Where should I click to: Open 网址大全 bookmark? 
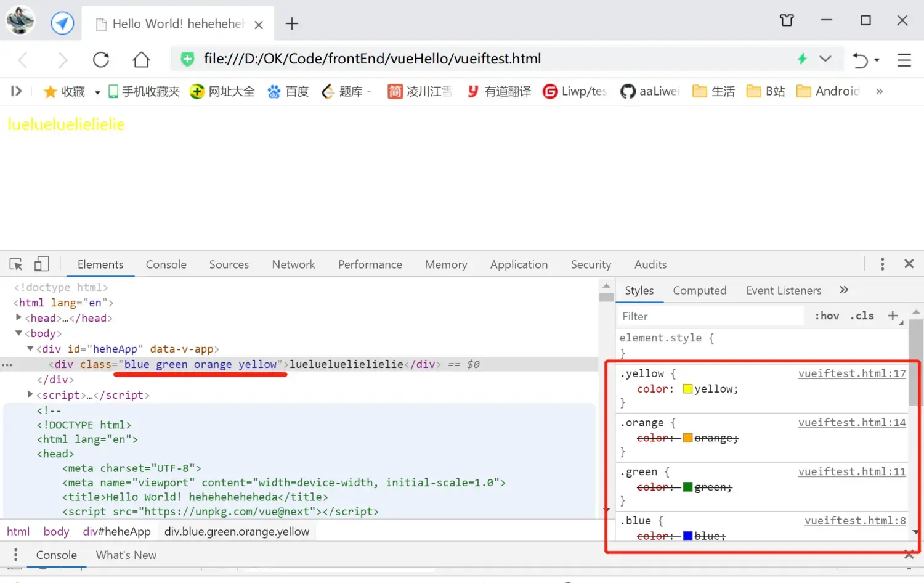pos(222,92)
